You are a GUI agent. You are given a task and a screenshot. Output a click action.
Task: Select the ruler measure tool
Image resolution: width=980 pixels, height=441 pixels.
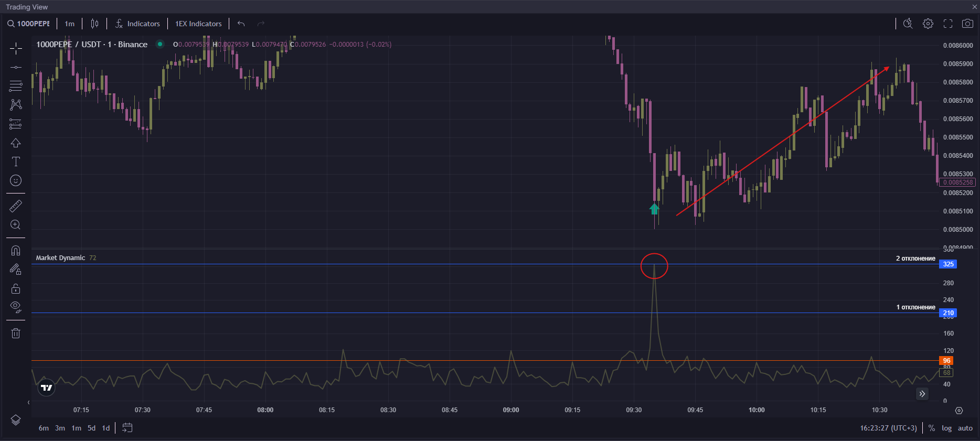click(16, 206)
